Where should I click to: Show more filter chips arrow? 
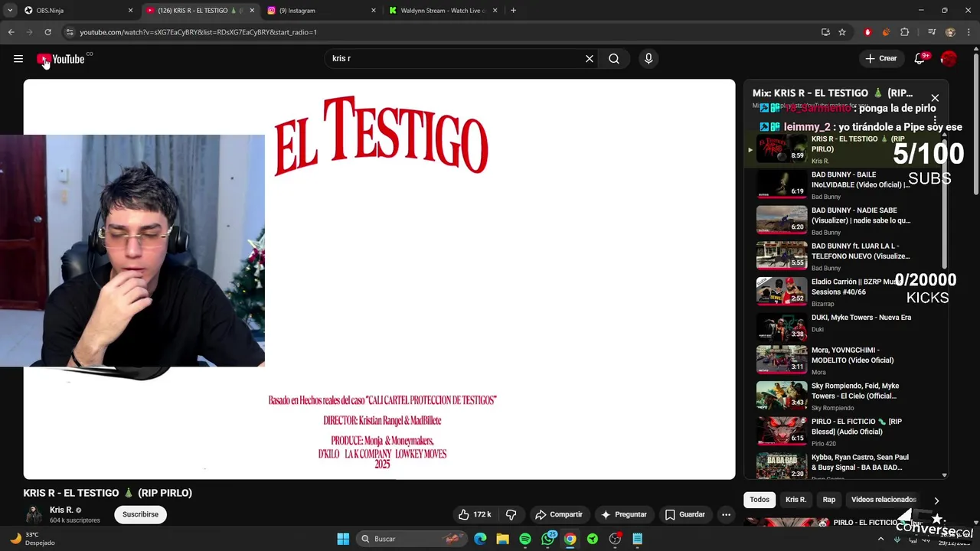click(936, 500)
